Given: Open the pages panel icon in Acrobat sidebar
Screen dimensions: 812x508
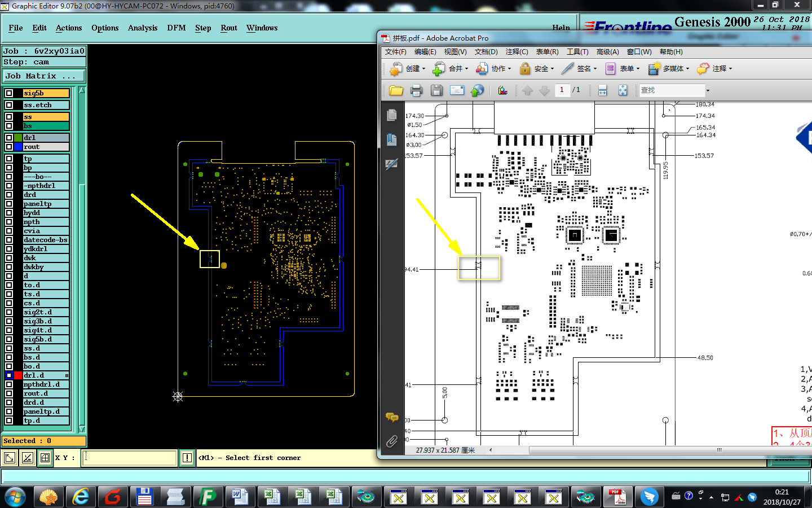Looking at the screenshot, I should [x=392, y=115].
